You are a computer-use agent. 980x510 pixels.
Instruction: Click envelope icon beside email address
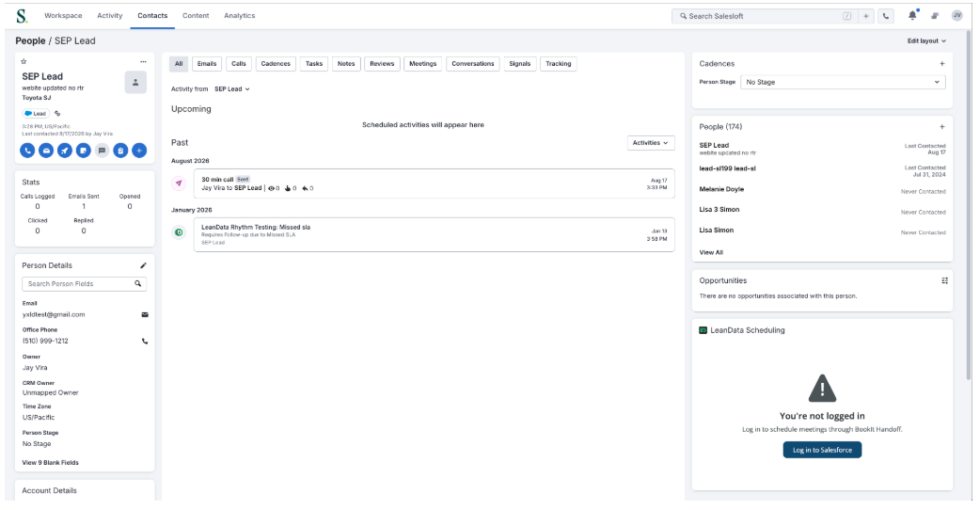(x=145, y=315)
